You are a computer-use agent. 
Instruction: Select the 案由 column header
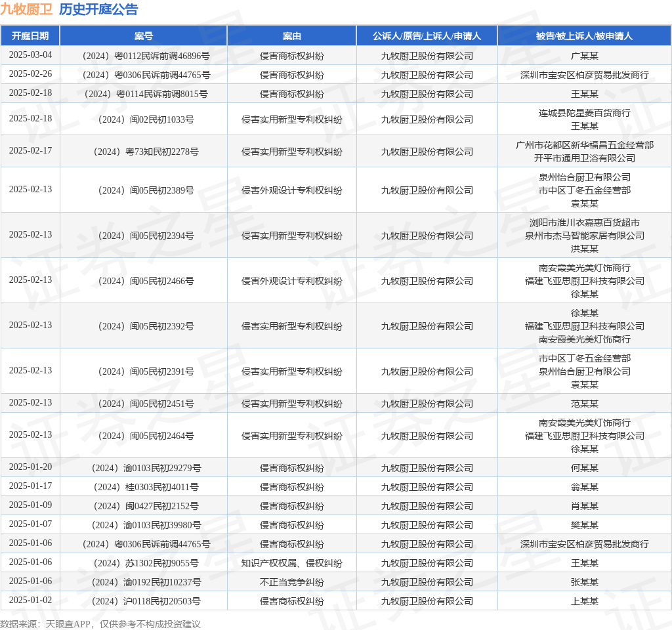tap(292, 36)
